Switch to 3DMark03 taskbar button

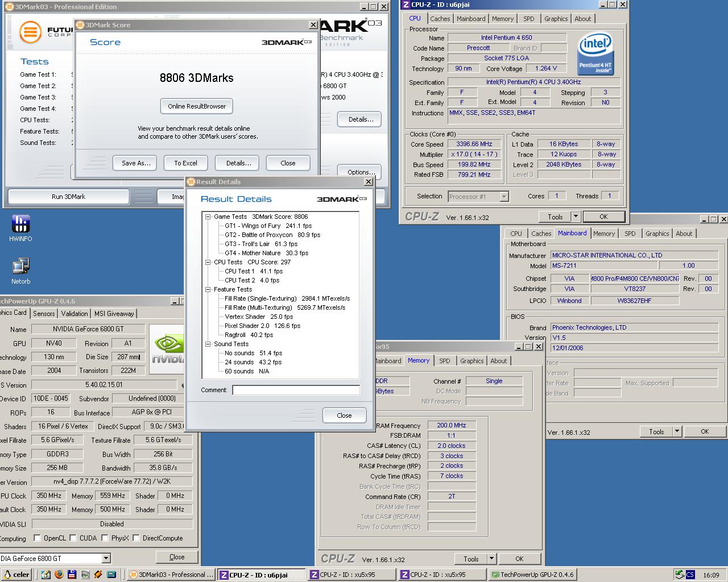pyautogui.click(x=171, y=575)
